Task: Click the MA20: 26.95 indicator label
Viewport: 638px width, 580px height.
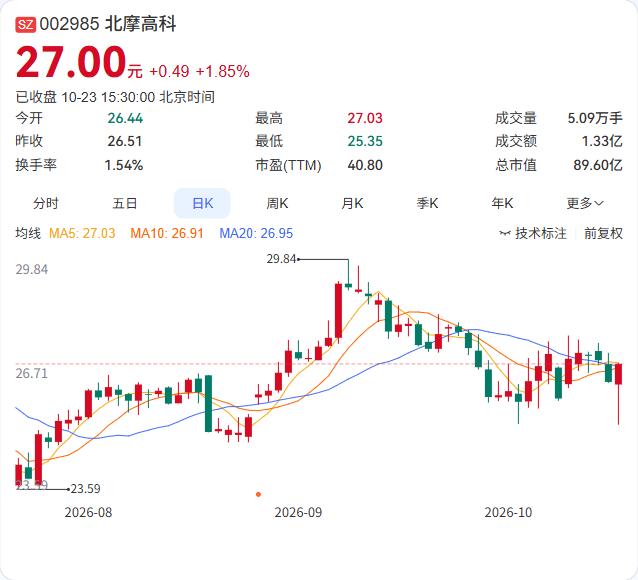Action: 256,233
